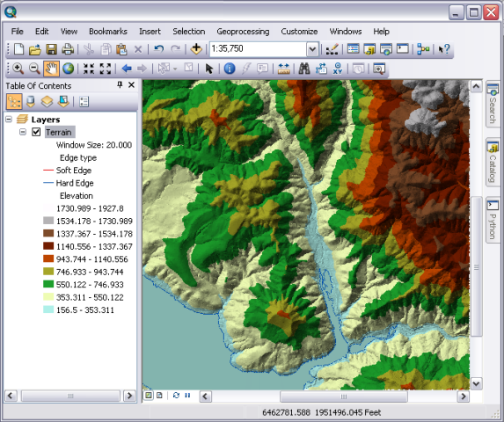The image size is (504, 422).
Task: Collapse the Layers data frame
Action: (9, 120)
